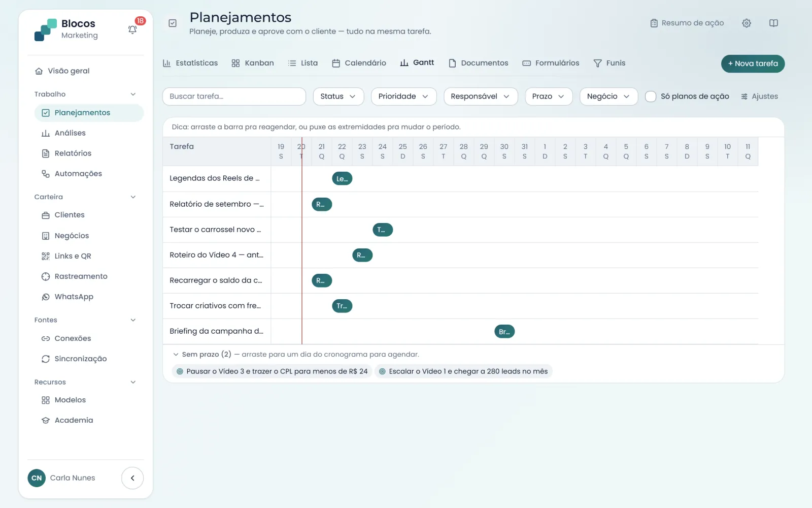Click the Blocos logo icon
The width and height of the screenshot is (812, 508).
[46, 30]
